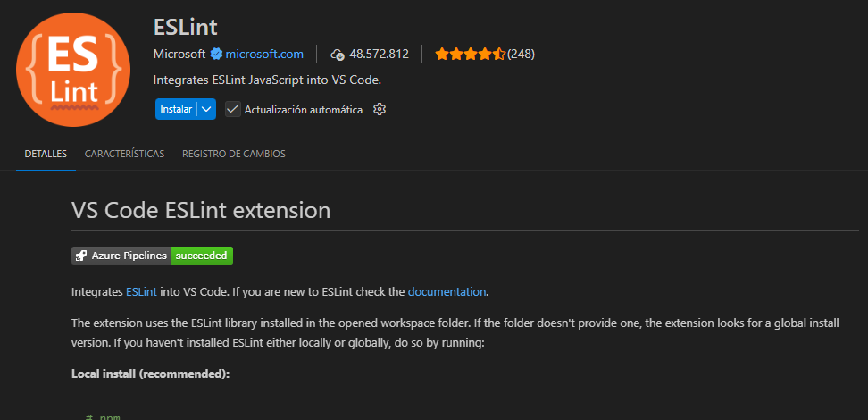
Task: Click the Microsoft publisher name
Action: coord(179,54)
